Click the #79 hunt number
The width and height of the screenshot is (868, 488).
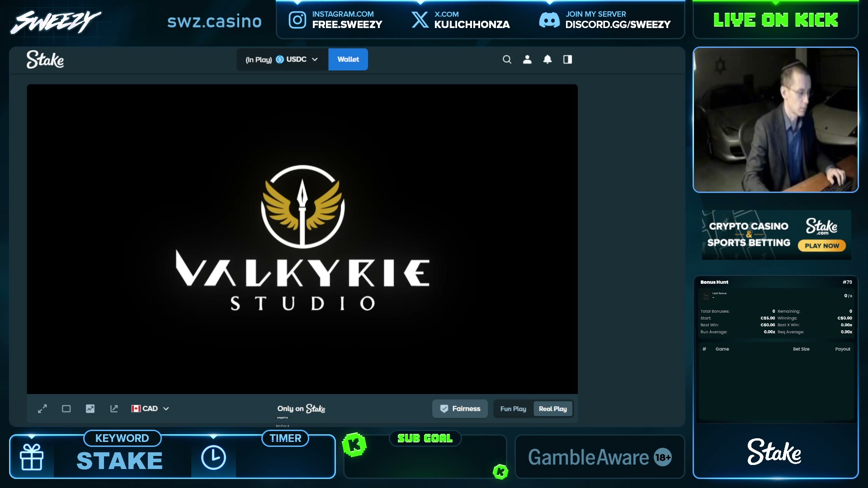pos(847,282)
